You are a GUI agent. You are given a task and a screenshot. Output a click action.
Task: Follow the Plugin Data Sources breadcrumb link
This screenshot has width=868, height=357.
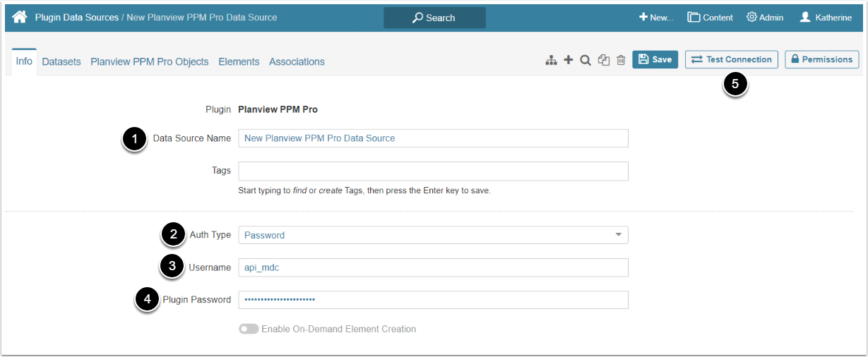point(77,17)
